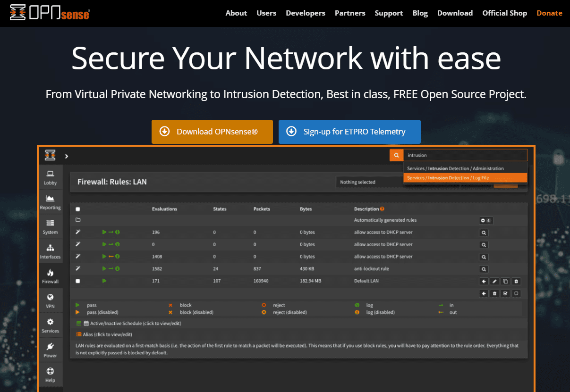
Task: Click the green pass icon on the Default LAN row
Action: point(104,281)
